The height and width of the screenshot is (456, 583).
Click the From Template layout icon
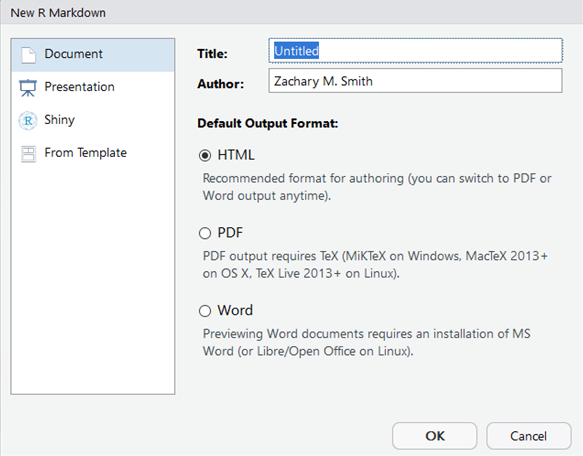[x=28, y=154]
